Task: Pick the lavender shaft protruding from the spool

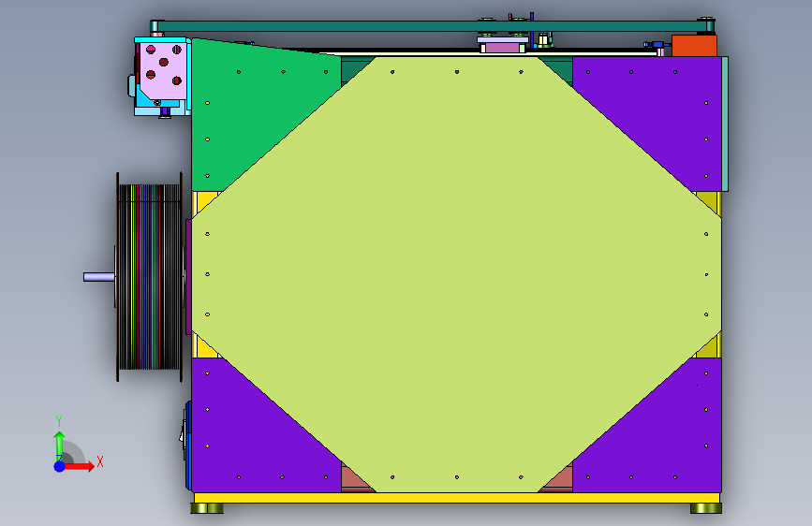Action: pos(99,277)
